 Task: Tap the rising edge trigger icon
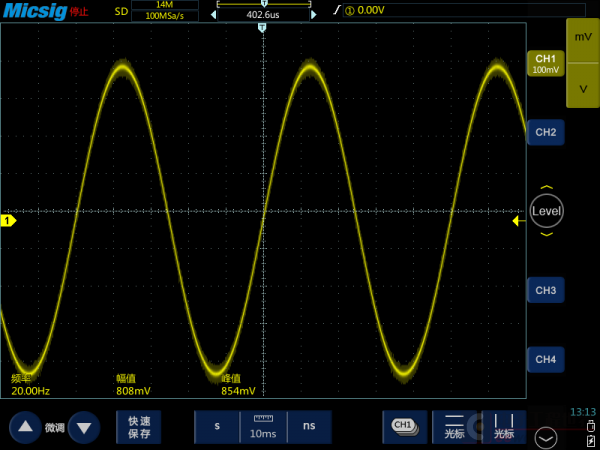click(336, 10)
